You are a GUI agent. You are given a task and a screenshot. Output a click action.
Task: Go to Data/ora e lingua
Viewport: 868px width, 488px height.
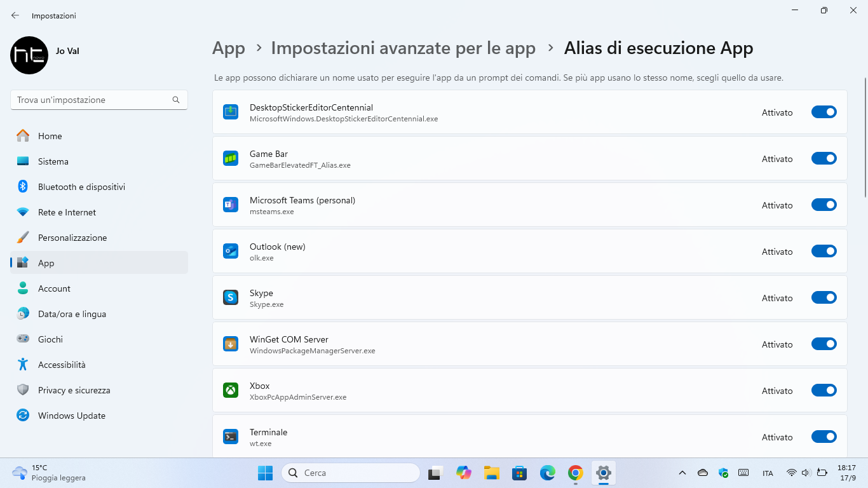99,314
